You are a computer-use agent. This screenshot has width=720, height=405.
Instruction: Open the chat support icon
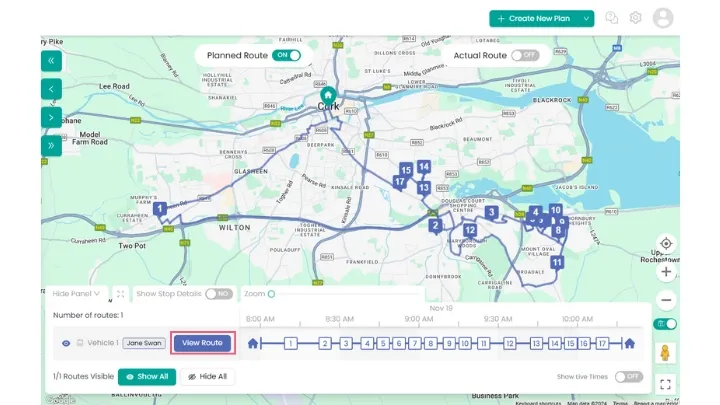click(x=612, y=18)
